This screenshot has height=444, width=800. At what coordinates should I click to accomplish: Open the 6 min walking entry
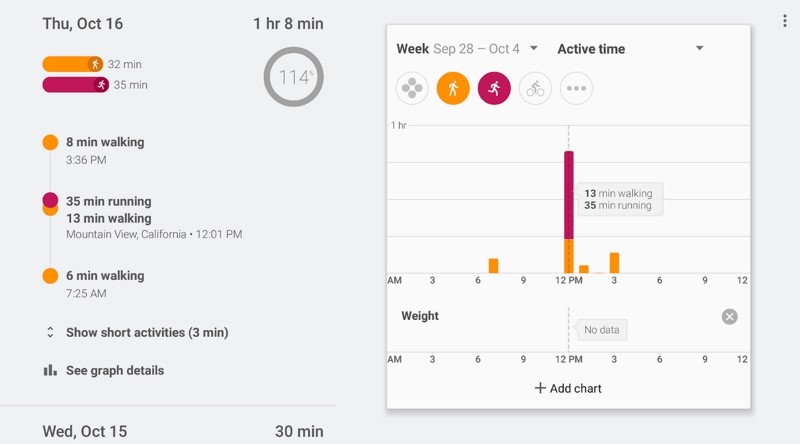click(x=105, y=276)
